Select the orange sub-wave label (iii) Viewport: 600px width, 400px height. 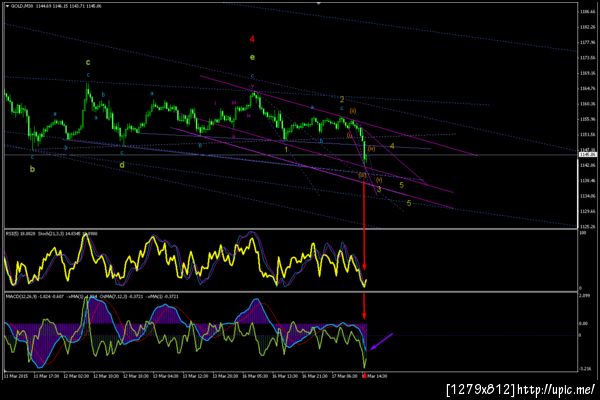coord(362,175)
